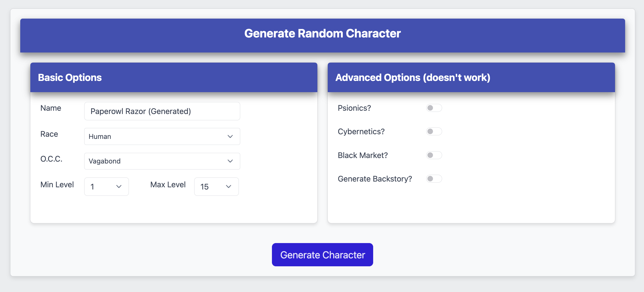Click the Basic Options panel header

[70, 77]
